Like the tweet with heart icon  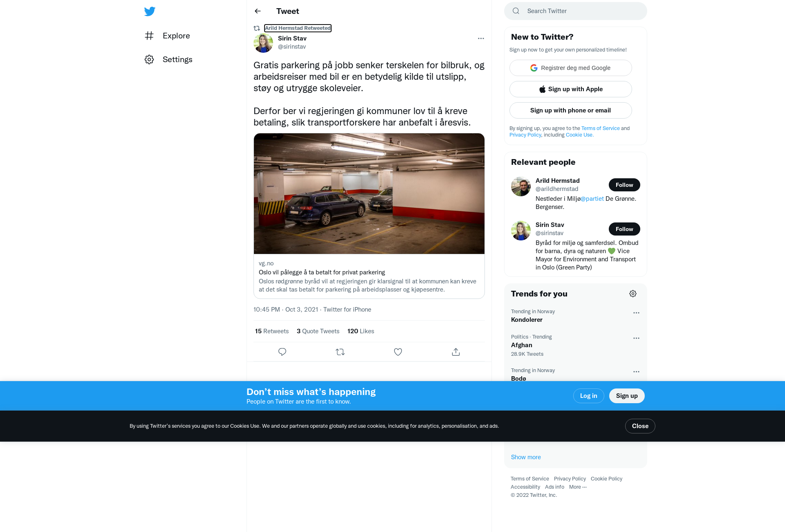(x=398, y=352)
